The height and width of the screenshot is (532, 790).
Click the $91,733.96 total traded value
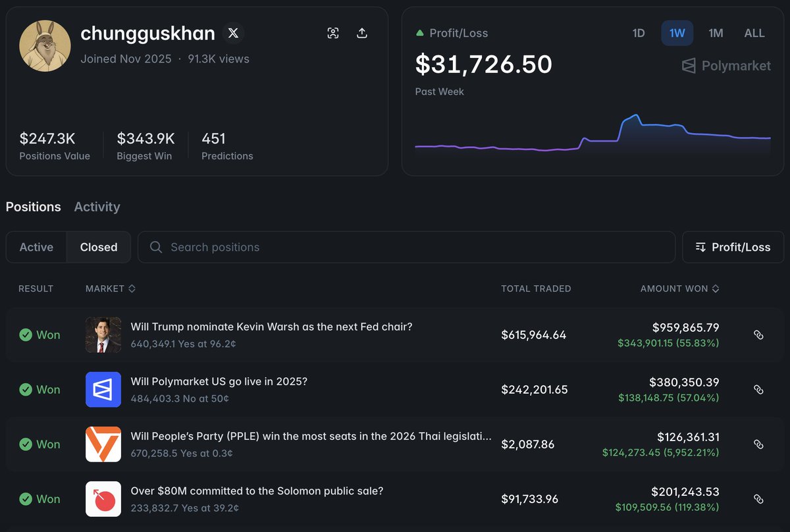tap(529, 499)
